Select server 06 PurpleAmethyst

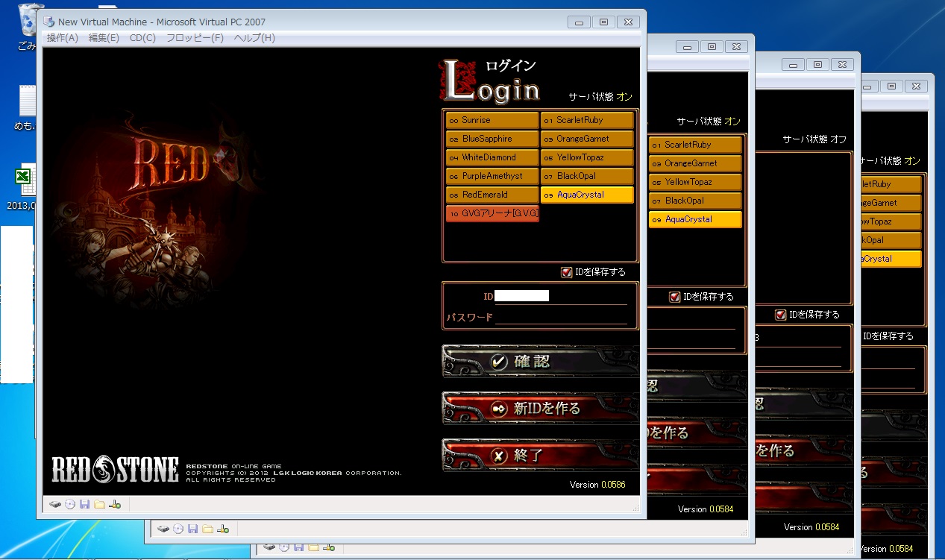(x=492, y=176)
